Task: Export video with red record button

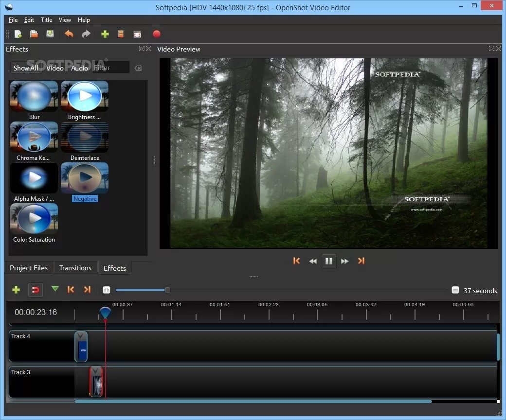Action: click(x=157, y=34)
